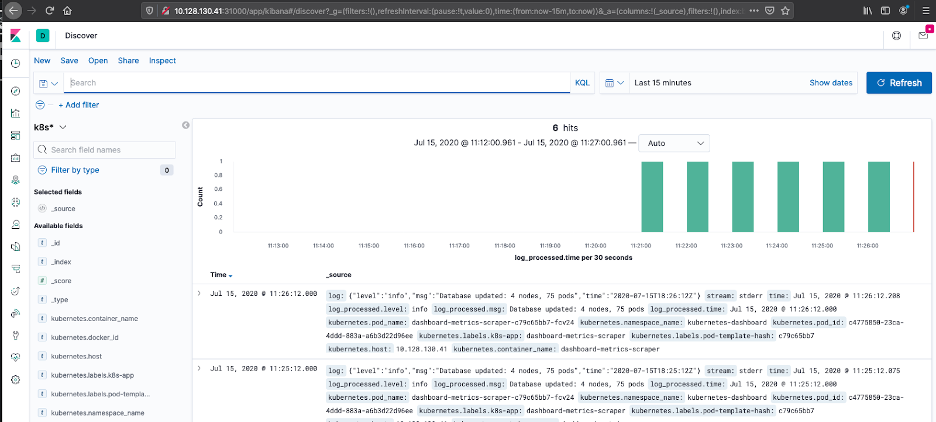
Task: Collapse the fields sidebar arrow
Action: pyautogui.click(x=185, y=125)
